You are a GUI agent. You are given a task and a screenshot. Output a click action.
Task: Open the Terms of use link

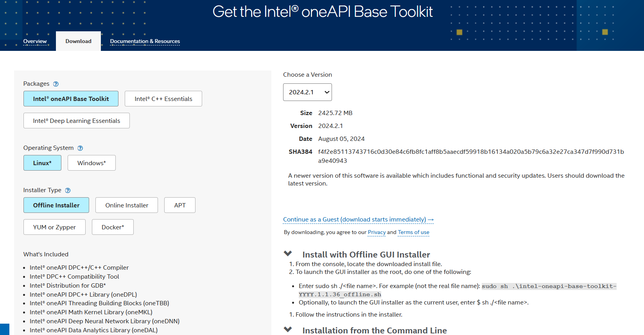pyautogui.click(x=413, y=232)
